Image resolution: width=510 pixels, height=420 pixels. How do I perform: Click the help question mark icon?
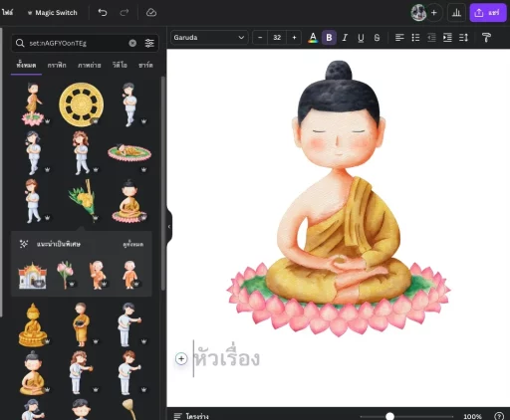coord(499,416)
